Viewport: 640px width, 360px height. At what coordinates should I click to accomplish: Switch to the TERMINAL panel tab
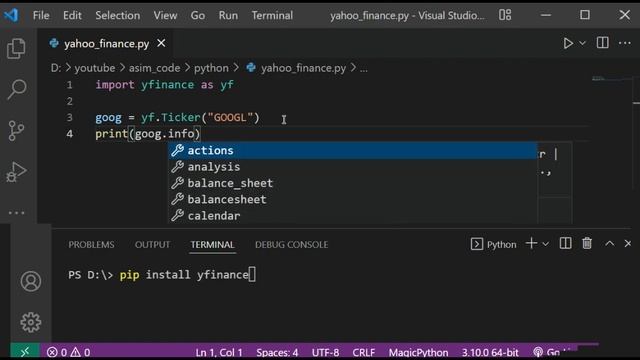212,244
